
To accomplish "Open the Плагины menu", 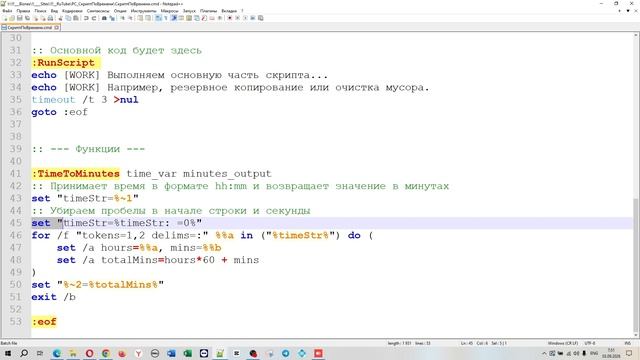I will (x=209, y=11).
